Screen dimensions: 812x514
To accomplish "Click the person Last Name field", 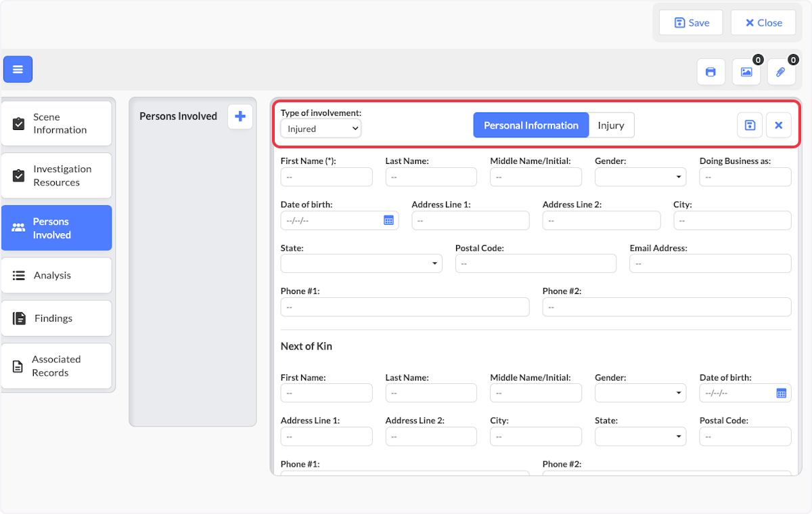I will pos(431,177).
